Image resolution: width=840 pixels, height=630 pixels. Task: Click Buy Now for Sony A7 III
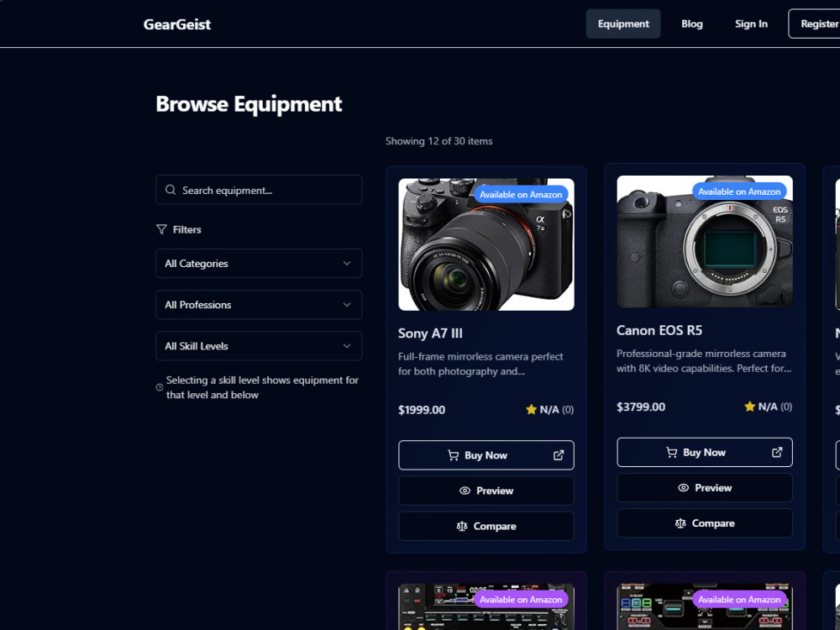click(486, 455)
